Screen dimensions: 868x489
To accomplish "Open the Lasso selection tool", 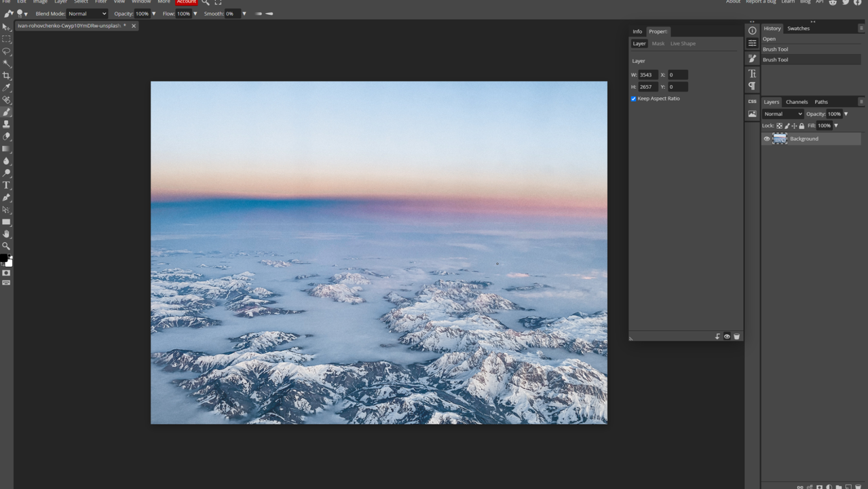I will 7,51.
